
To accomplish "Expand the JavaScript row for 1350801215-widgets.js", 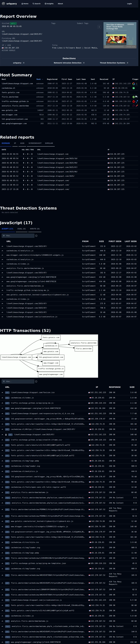I will (x=2, y=255).
